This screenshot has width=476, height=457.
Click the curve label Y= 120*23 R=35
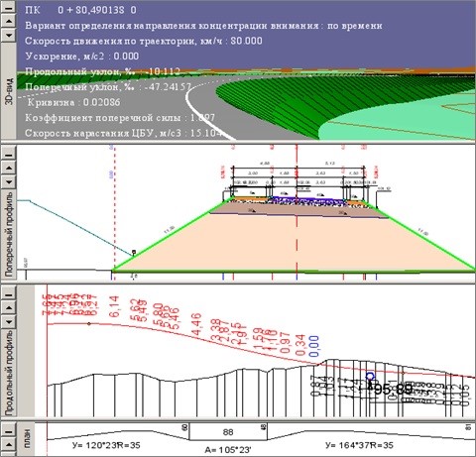click(106, 445)
